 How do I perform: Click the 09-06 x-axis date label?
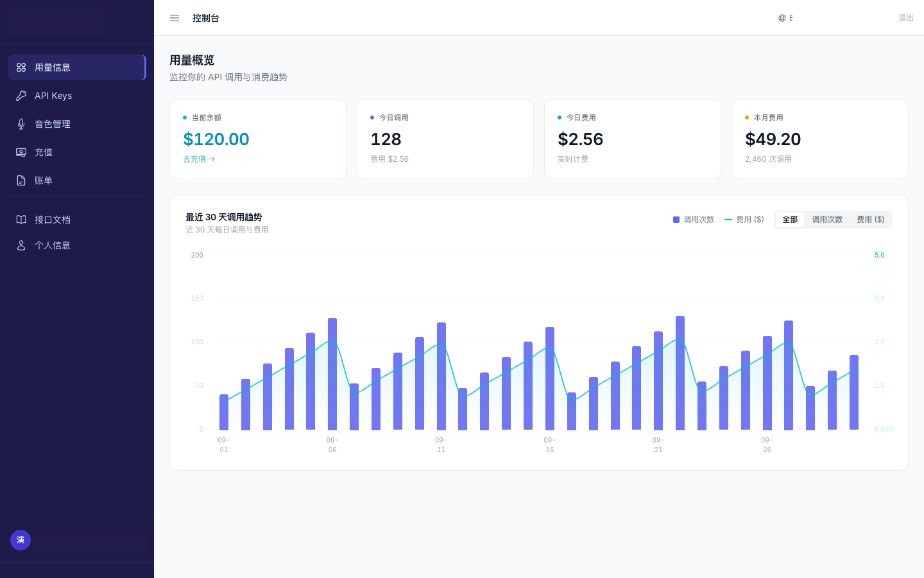pos(332,445)
